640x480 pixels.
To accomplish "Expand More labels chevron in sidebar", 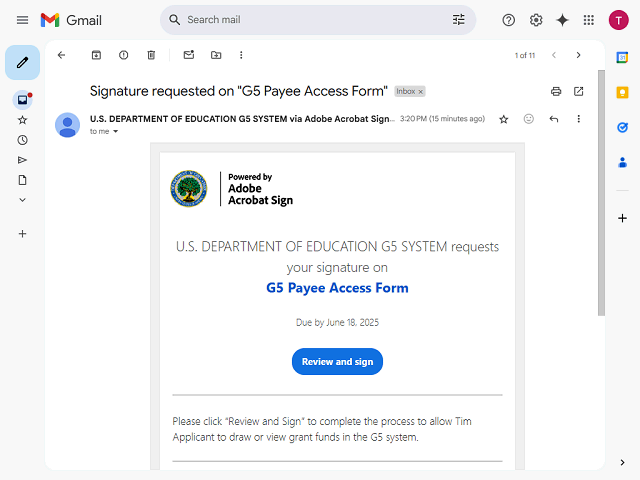I will (22, 200).
